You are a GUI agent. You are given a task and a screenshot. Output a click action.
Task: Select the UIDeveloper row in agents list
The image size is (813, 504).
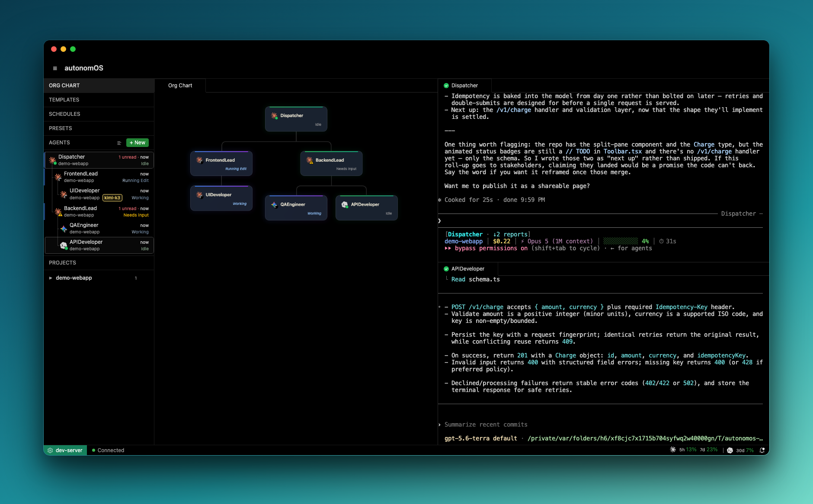coord(99,194)
